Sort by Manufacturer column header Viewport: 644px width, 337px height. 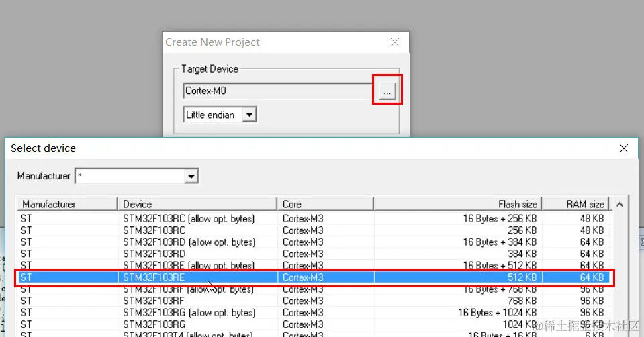tap(67, 204)
